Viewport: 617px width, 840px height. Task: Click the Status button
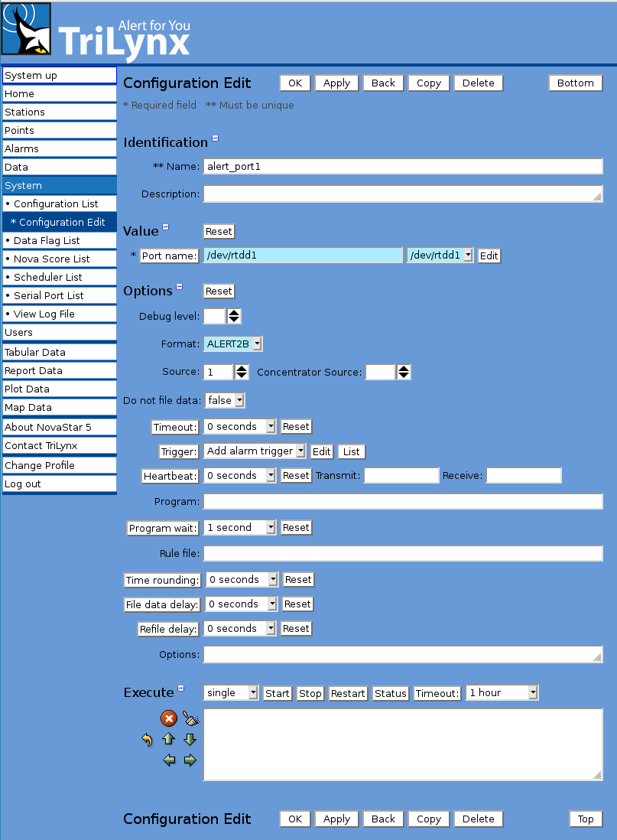pos(391,693)
